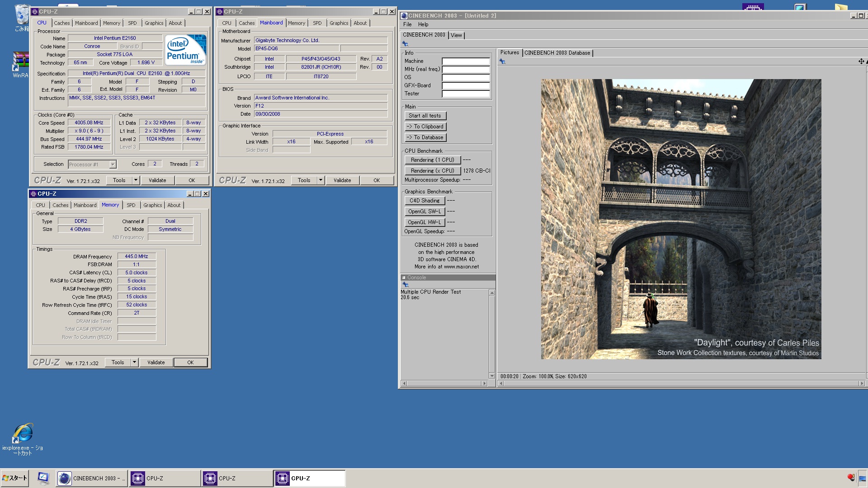
Task: Click the Console scrollbar up arrow
Action: pyautogui.click(x=492, y=293)
